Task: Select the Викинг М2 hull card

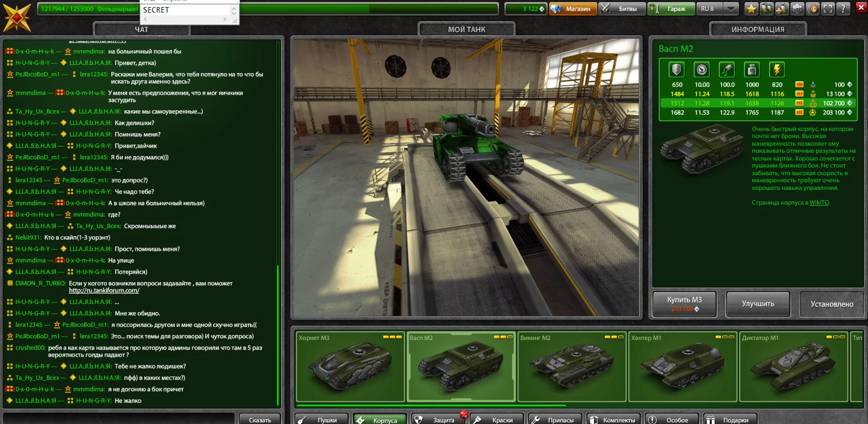Action: pyautogui.click(x=572, y=366)
